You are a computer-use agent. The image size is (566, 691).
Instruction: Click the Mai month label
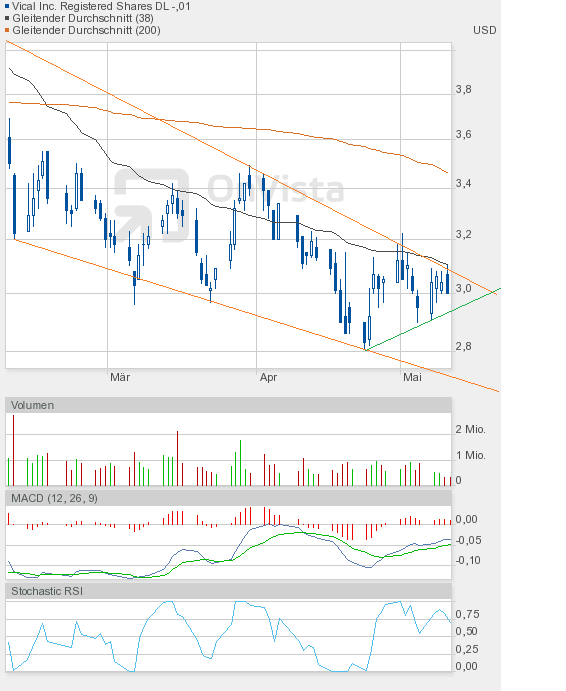412,377
